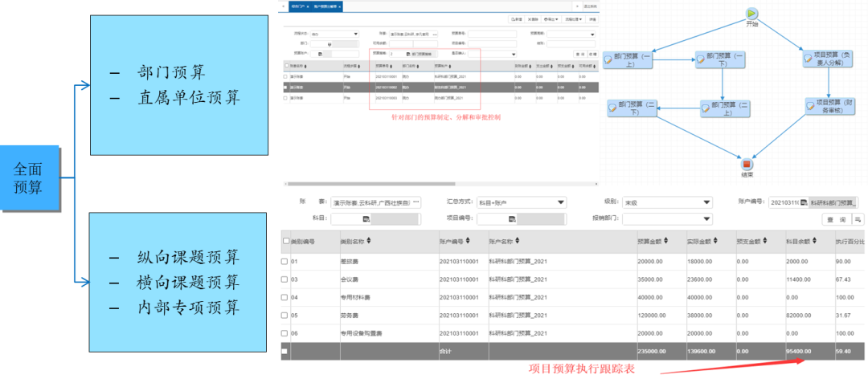Switch to the 综合门户 tab

(x=298, y=6)
